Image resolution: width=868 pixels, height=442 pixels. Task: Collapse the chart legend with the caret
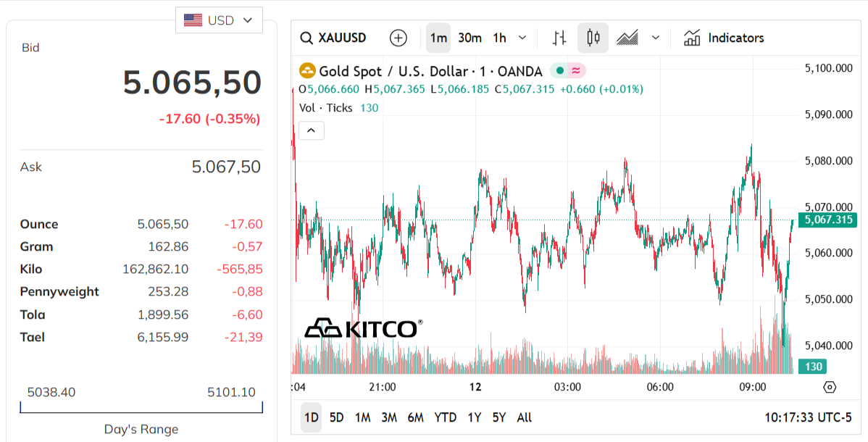pos(311,130)
